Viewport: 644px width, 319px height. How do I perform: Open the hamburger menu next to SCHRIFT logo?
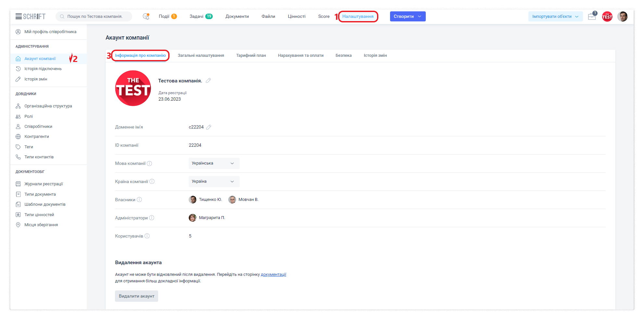click(x=19, y=17)
